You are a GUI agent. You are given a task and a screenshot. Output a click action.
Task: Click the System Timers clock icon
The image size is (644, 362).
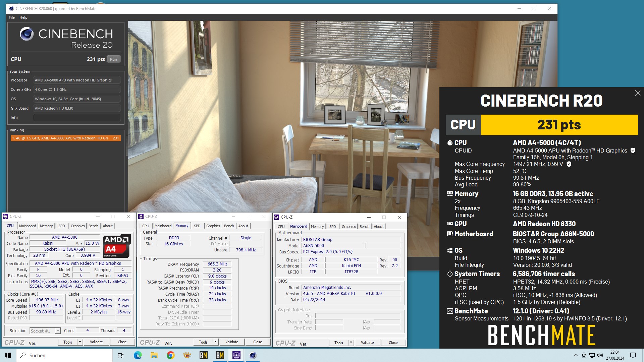tap(450, 274)
